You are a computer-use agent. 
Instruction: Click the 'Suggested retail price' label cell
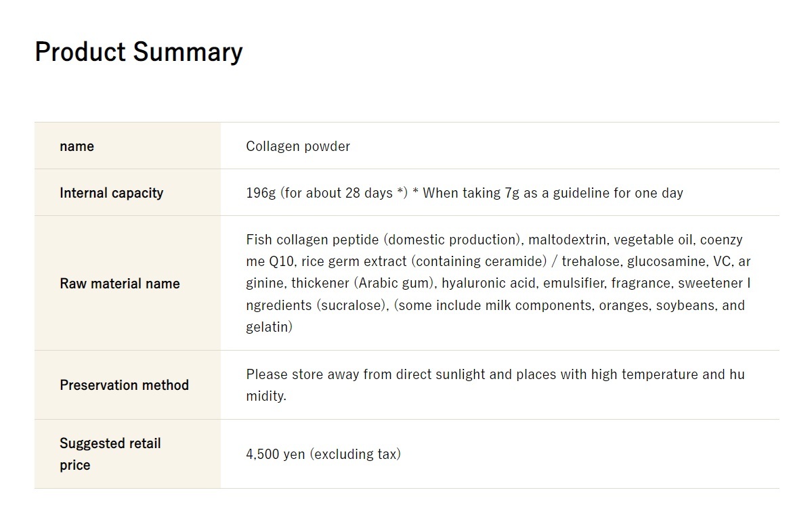(x=127, y=454)
